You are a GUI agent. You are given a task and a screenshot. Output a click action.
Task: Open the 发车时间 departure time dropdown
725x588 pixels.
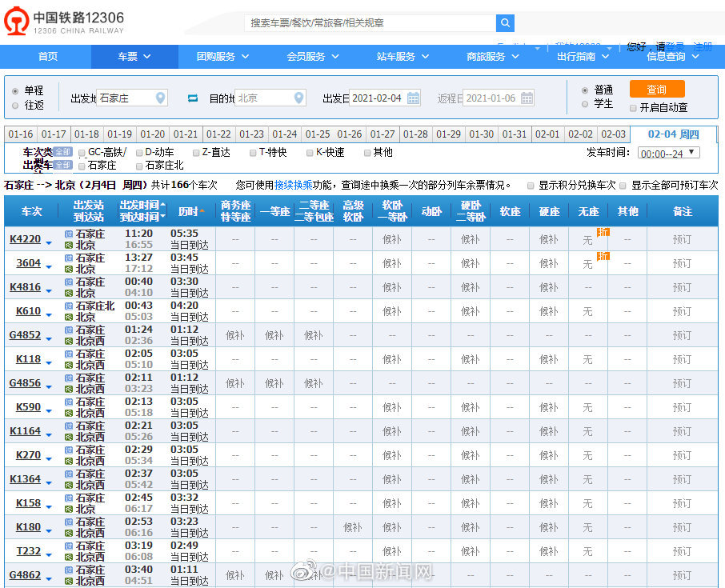[x=668, y=153]
